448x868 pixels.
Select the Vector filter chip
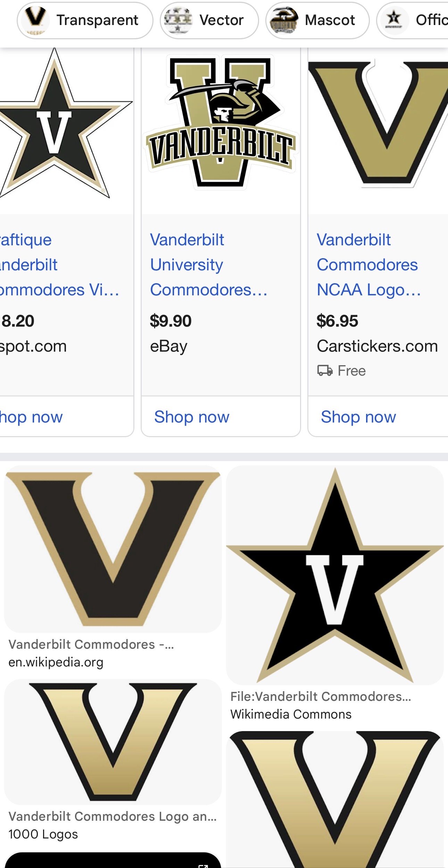pos(209,21)
